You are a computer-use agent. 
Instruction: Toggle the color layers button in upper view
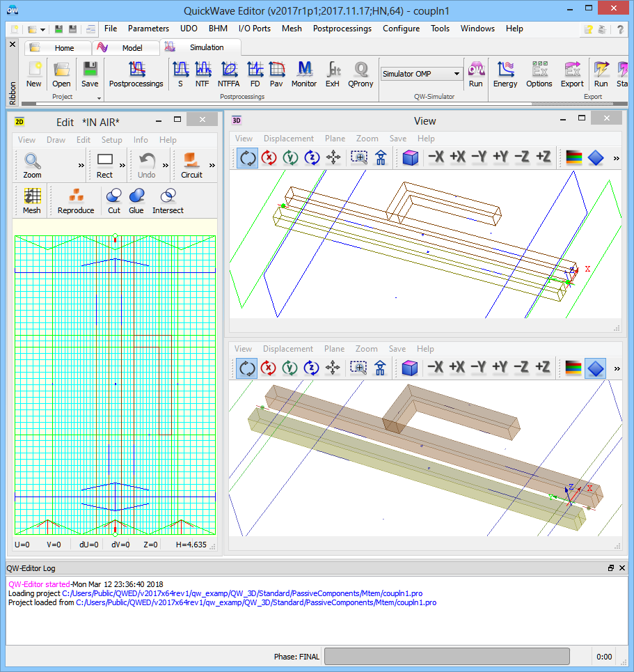coord(573,158)
